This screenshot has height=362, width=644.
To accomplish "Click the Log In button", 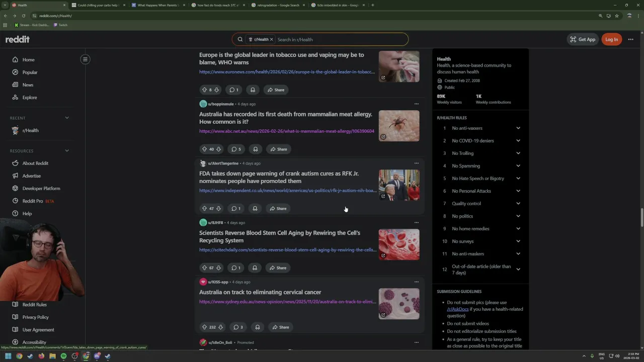I will point(611,39).
